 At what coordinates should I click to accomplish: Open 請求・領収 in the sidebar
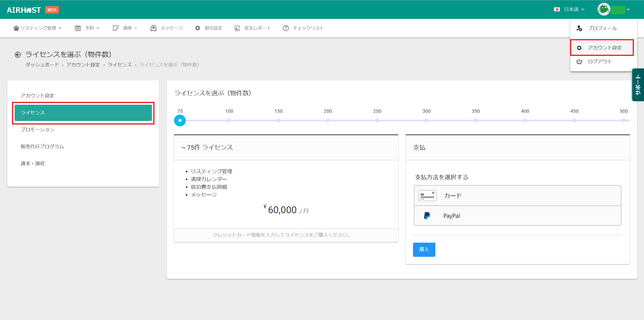32,163
